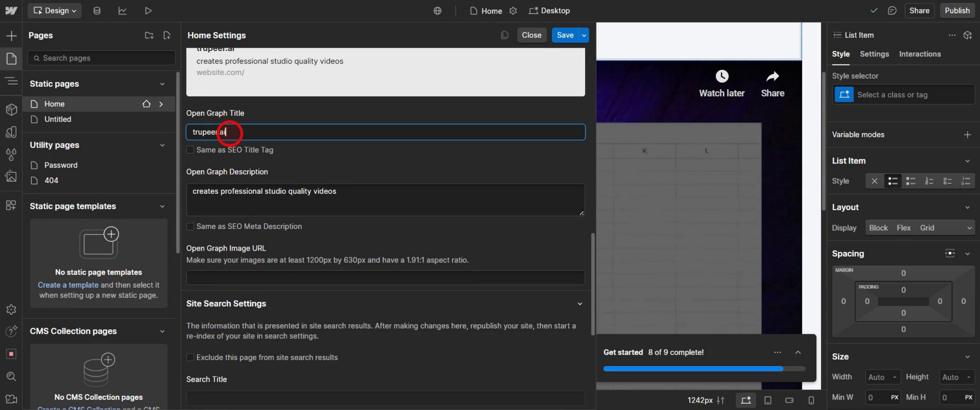This screenshot has width=980, height=410.
Task: Switch to the Settings tab
Action: [874, 54]
